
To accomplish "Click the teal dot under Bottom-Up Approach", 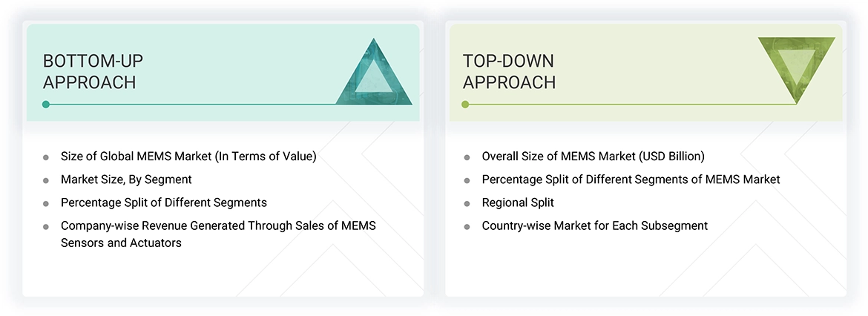I will tap(46, 105).
